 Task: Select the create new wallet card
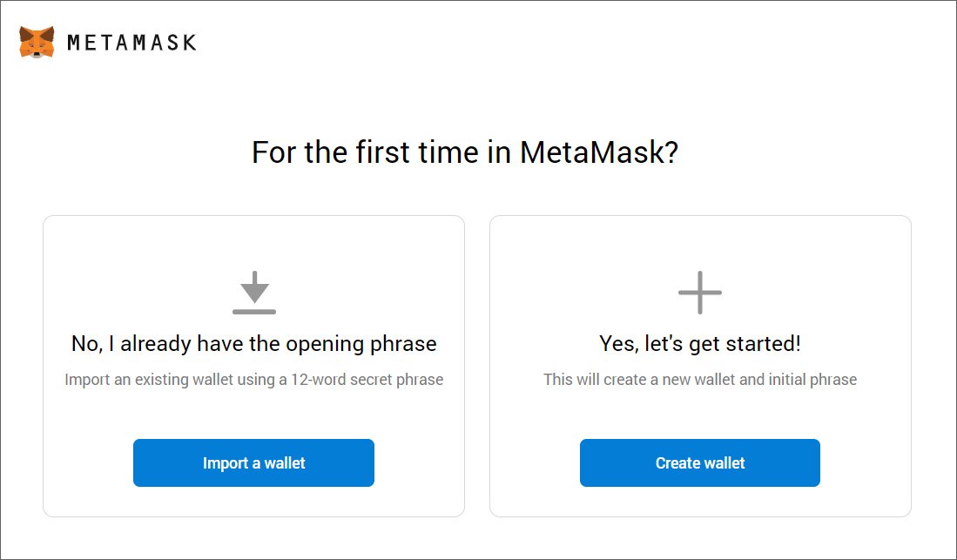[700, 367]
